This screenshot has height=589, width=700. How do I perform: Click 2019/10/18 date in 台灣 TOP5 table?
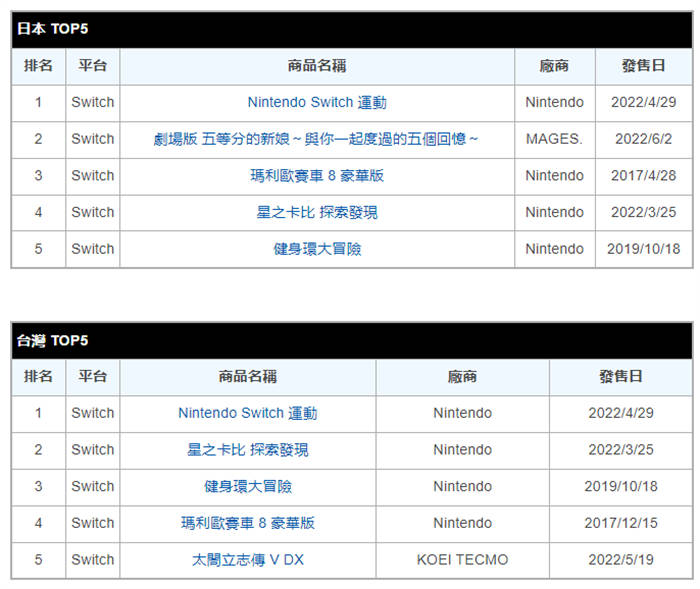point(621,486)
